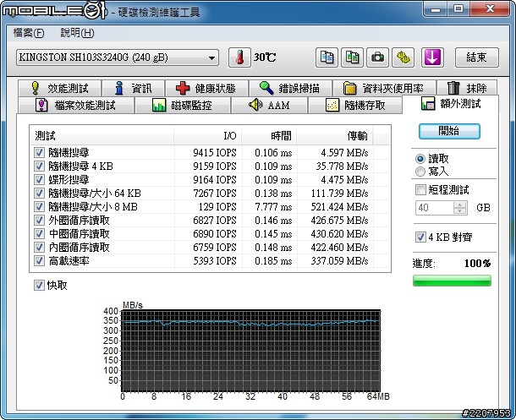Uncheck the 外圈循序讀取 checkbox

[39, 221]
